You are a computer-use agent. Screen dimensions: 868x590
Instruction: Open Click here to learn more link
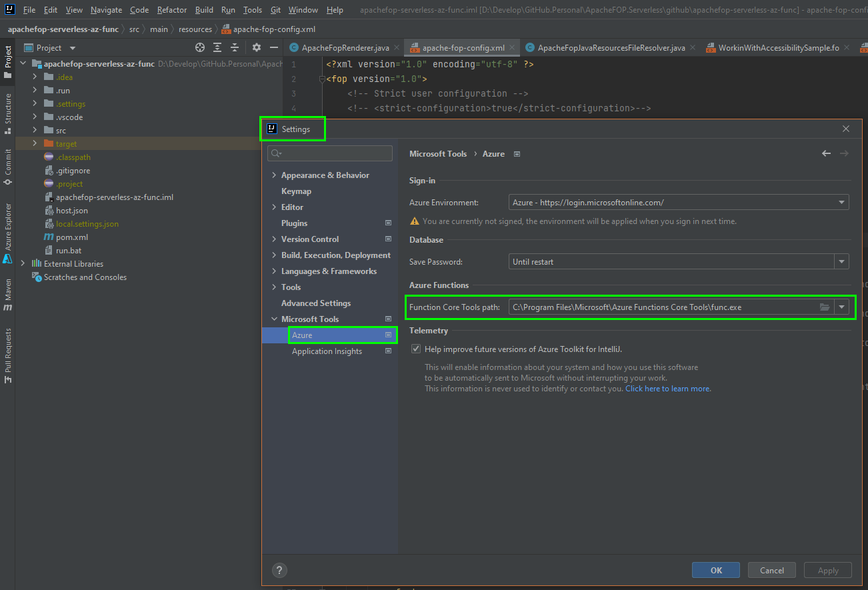(x=668, y=389)
